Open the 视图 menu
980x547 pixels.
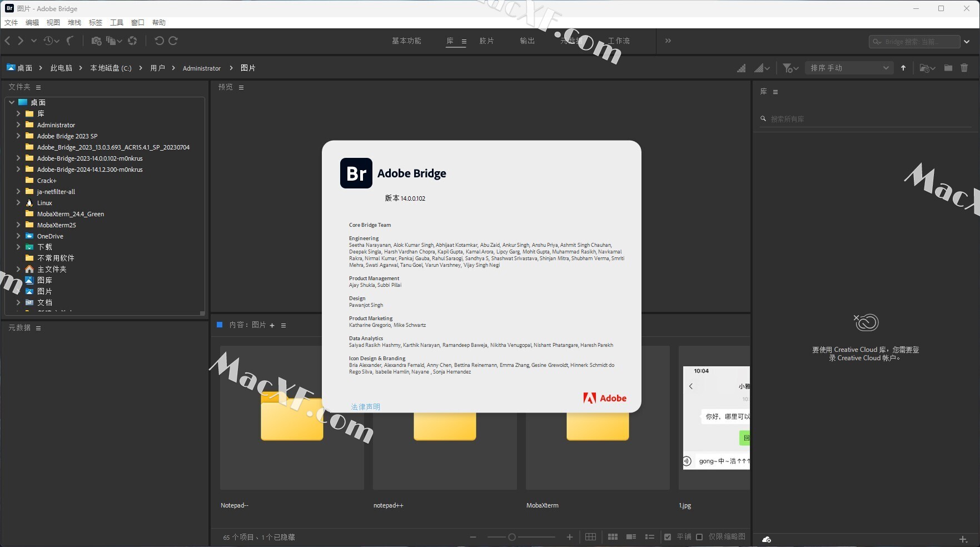(53, 22)
